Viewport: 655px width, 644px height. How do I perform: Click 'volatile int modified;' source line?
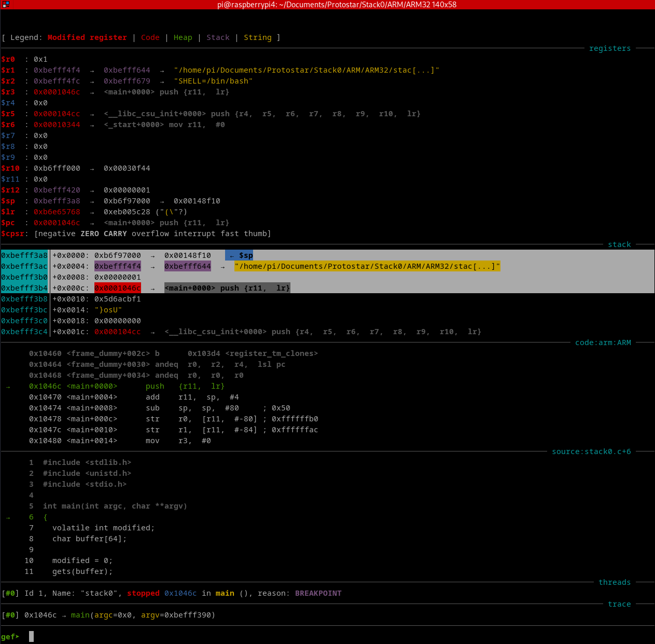click(104, 528)
